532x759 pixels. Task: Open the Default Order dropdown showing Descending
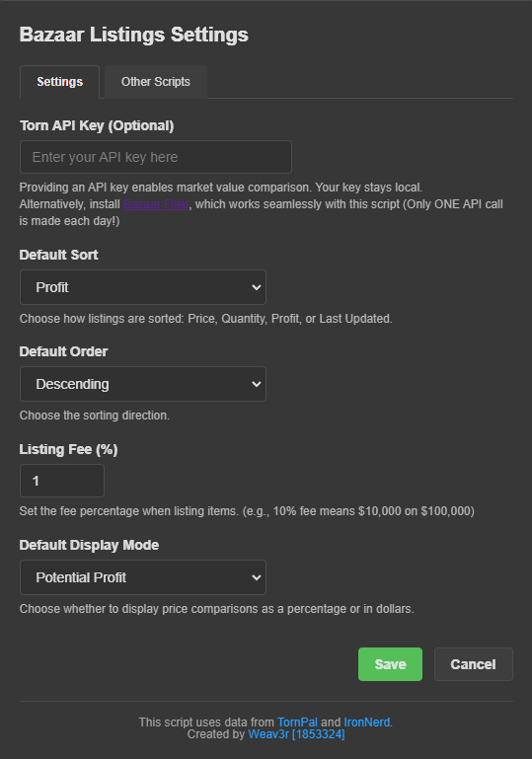click(x=143, y=384)
